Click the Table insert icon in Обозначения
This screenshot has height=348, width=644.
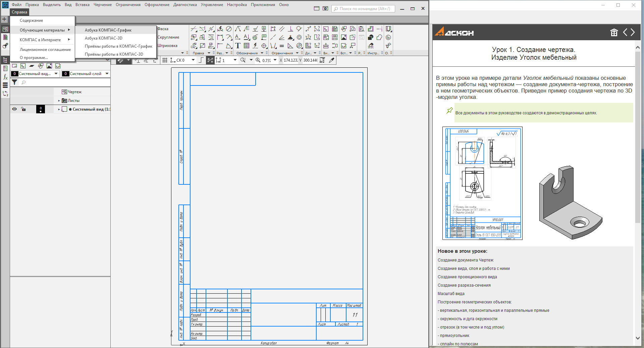(x=246, y=46)
